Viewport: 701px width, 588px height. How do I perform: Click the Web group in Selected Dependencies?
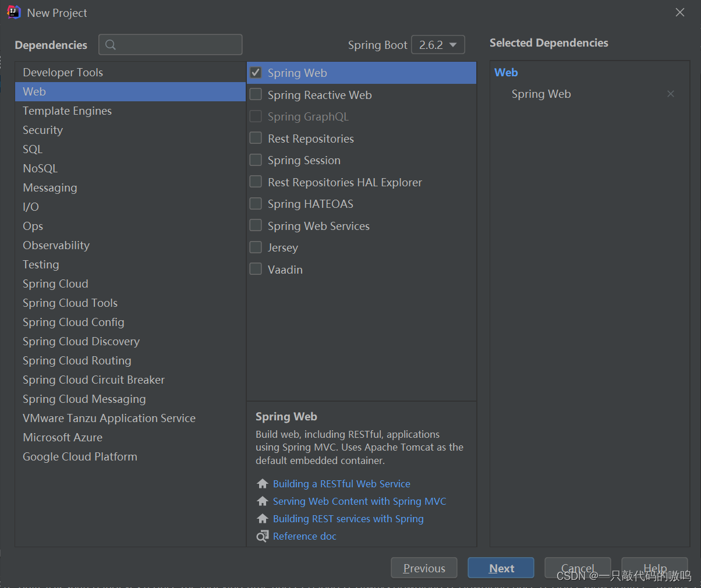coord(506,72)
